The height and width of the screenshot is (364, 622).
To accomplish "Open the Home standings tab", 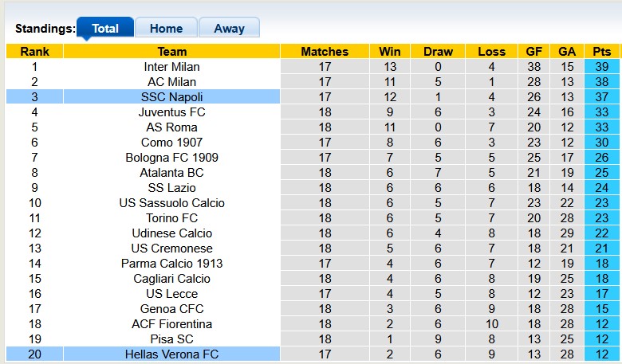I will tap(166, 29).
